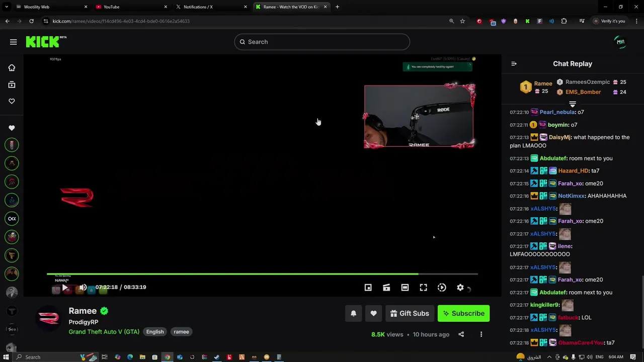Screen dimensions: 644x362
Task: Click DaisyMj username in chat
Action: [x=560, y=137]
